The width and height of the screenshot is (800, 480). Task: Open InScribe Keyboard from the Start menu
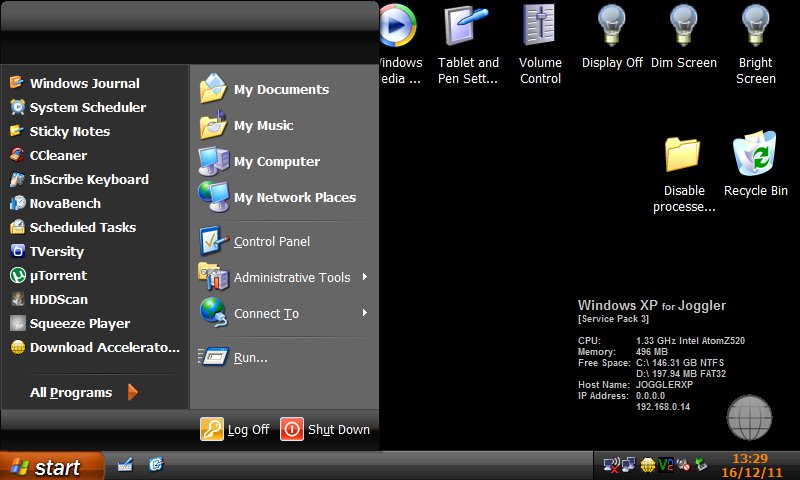click(x=94, y=179)
